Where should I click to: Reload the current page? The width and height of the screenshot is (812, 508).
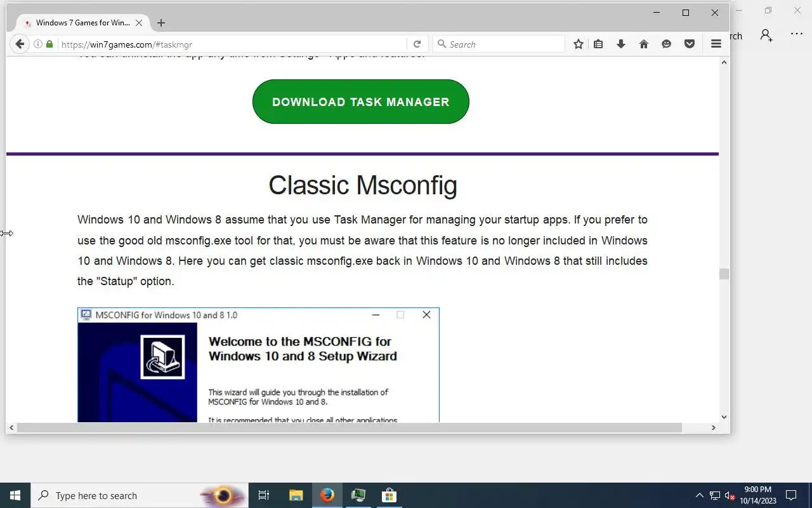pos(417,44)
